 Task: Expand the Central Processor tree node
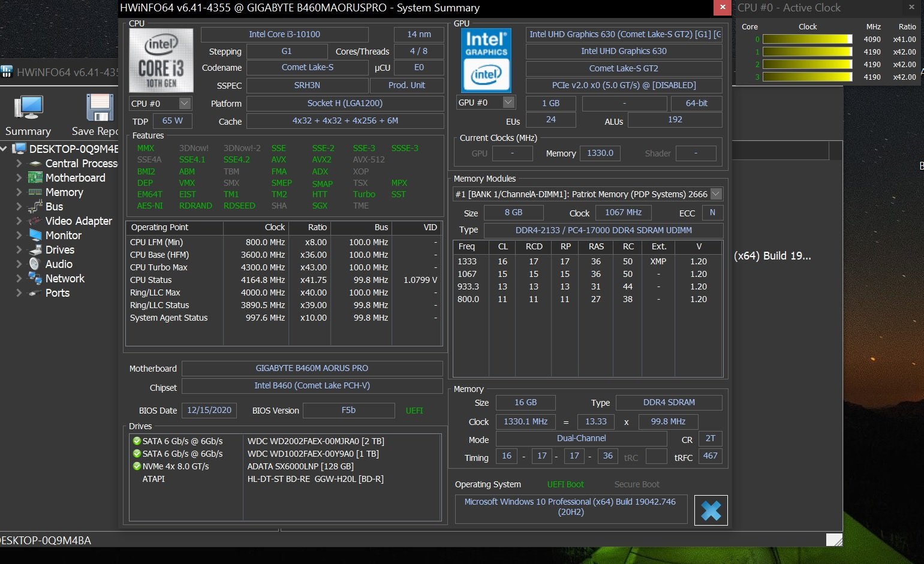tap(19, 164)
